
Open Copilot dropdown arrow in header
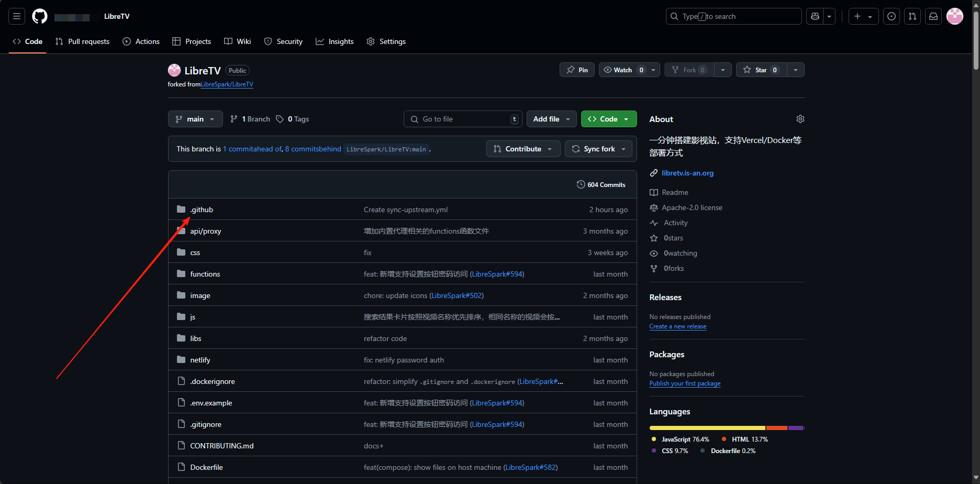click(x=829, y=16)
